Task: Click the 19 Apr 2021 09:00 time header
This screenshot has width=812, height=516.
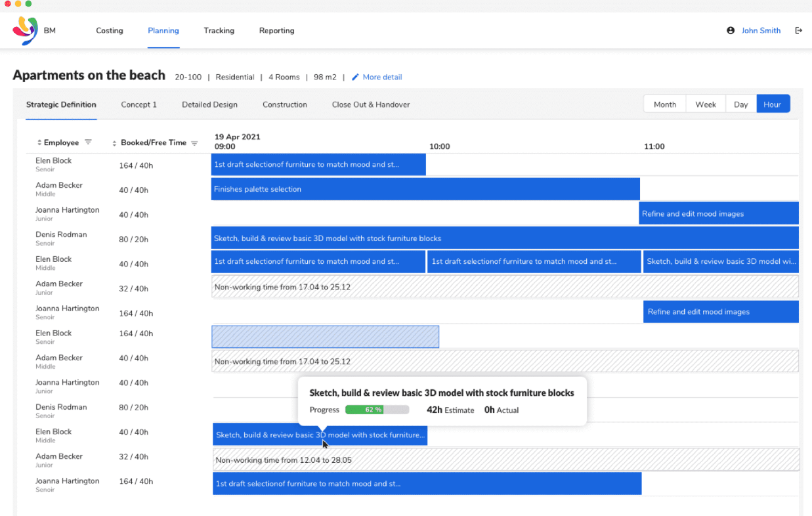Action: pos(237,141)
